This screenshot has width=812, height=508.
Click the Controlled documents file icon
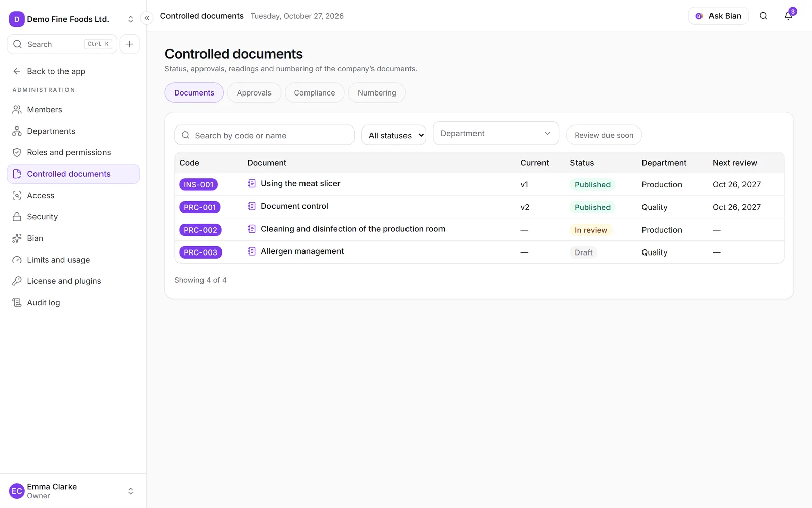coord(17,174)
